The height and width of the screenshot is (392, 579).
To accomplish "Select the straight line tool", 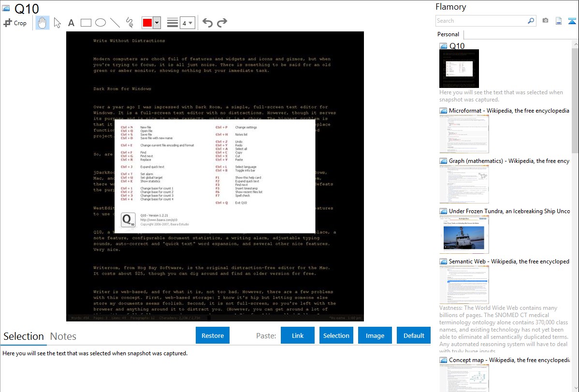I will point(115,23).
